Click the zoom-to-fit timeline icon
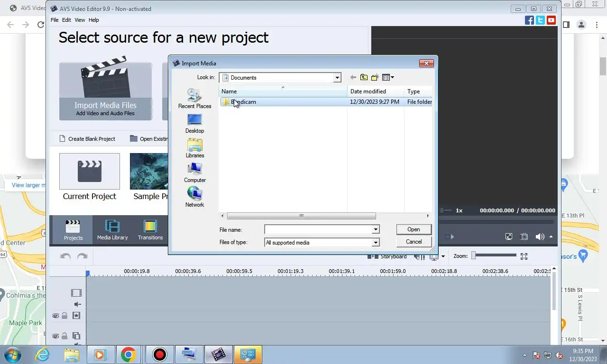Screen dimensions: 607x364 click(x=524, y=256)
